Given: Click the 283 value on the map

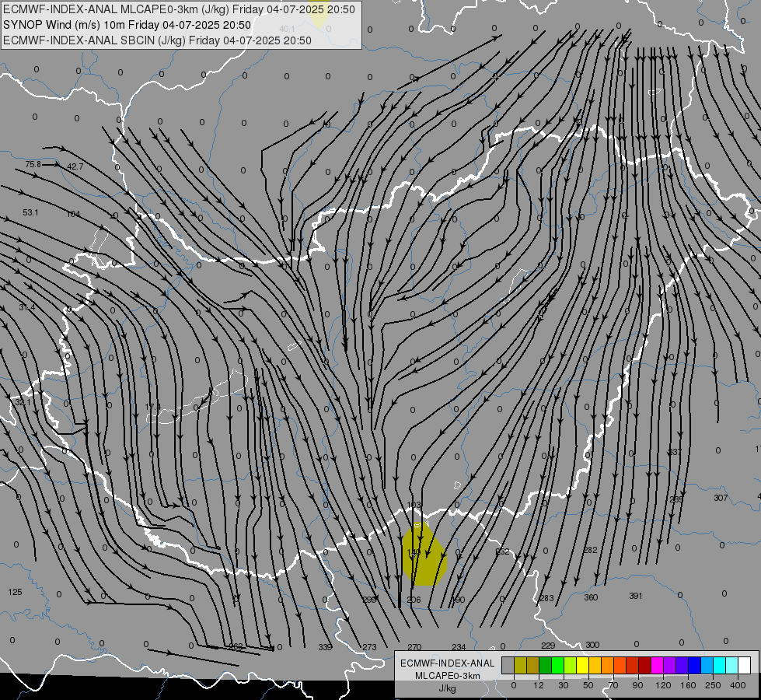Looking at the screenshot, I should coord(546,598).
